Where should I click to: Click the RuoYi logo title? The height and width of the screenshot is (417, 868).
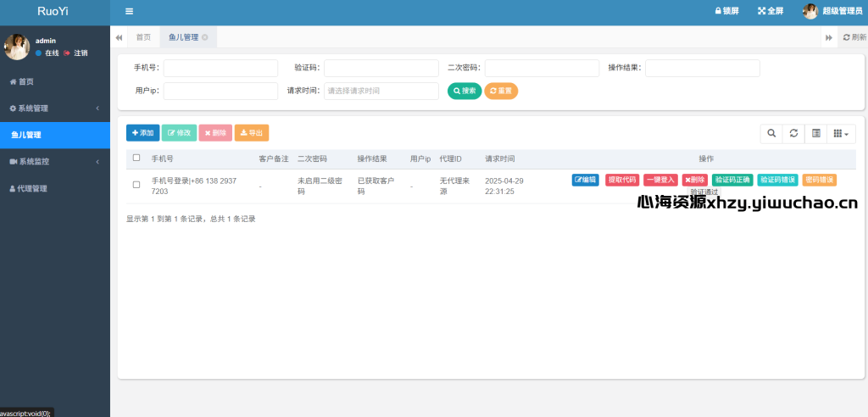coord(53,11)
